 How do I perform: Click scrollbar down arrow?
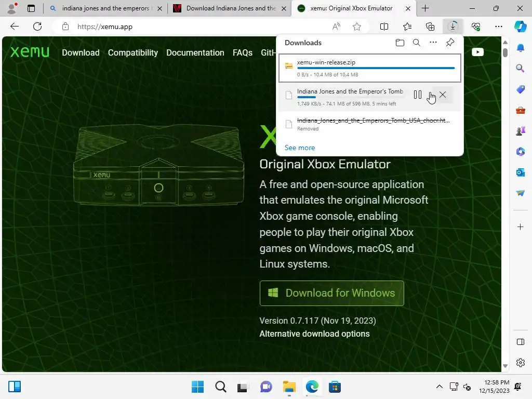point(505,366)
